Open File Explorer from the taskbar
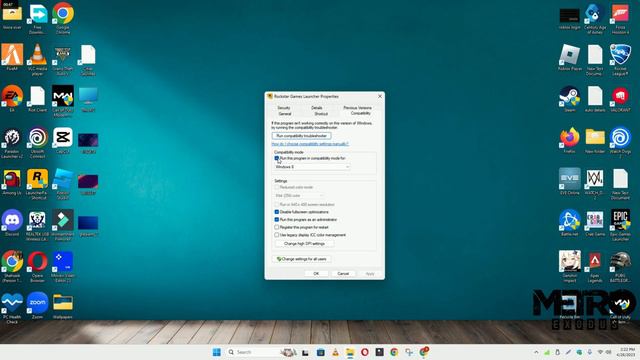Viewport: 640px width, 360px height. (x=350, y=352)
